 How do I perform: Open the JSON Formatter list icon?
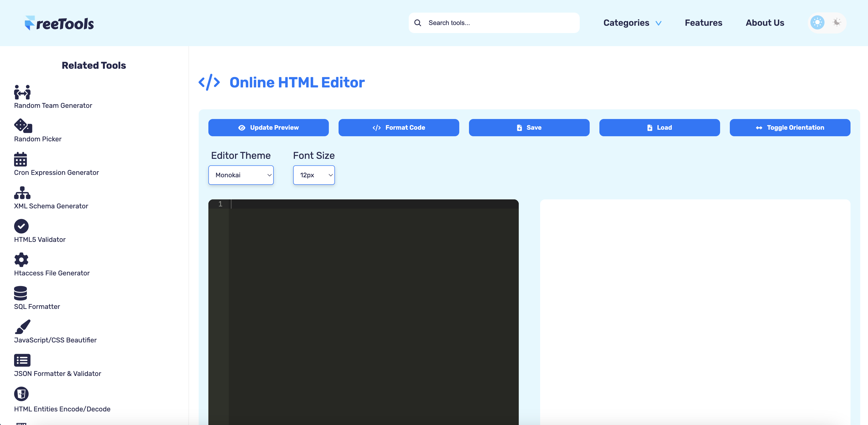pos(22,360)
